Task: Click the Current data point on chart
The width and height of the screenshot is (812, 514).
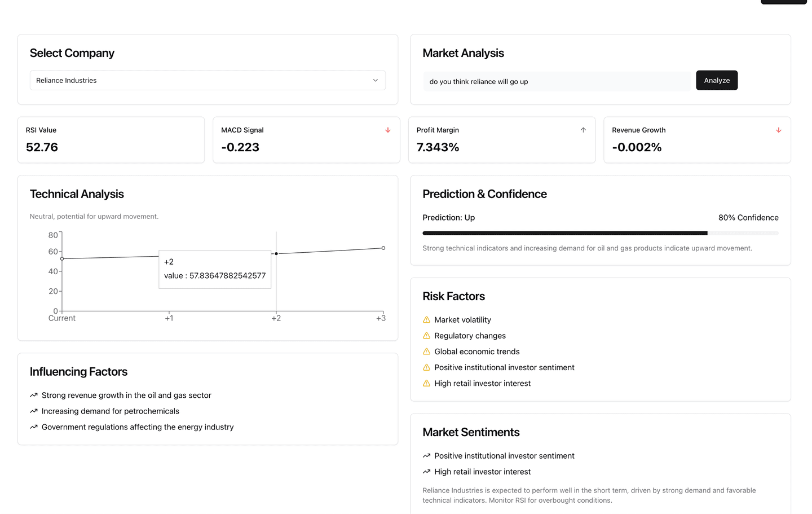Action: [x=62, y=259]
